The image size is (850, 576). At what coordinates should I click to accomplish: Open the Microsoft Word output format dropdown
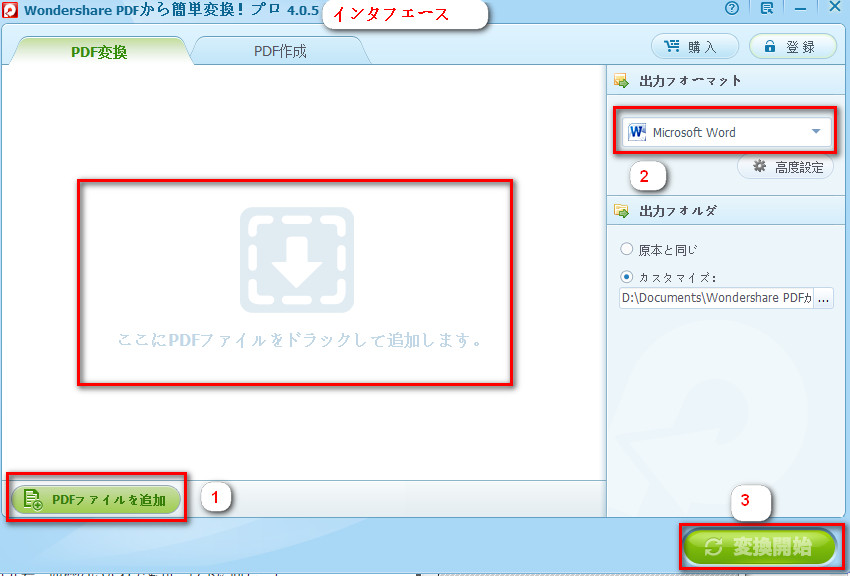[726, 132]
